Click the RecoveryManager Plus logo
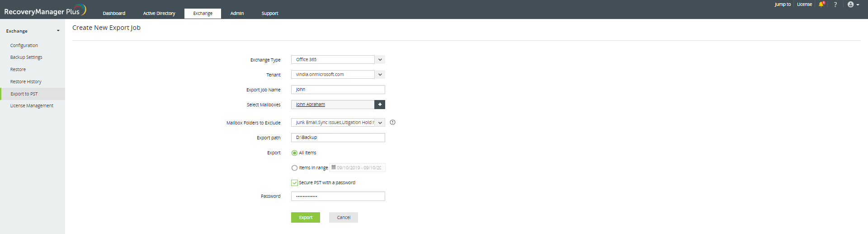Viewport: 868px width, 234px height. tap(45, 10)
